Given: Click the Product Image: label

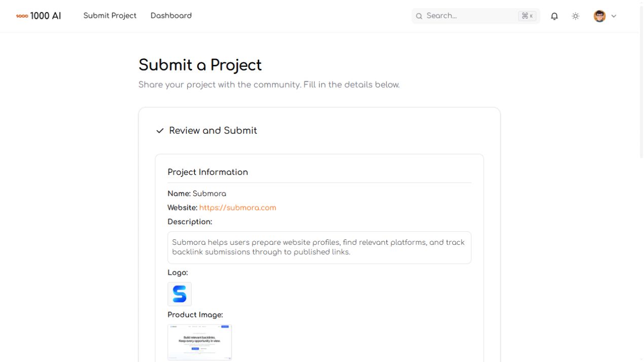Looking at the screenshot, I should 195,315.
